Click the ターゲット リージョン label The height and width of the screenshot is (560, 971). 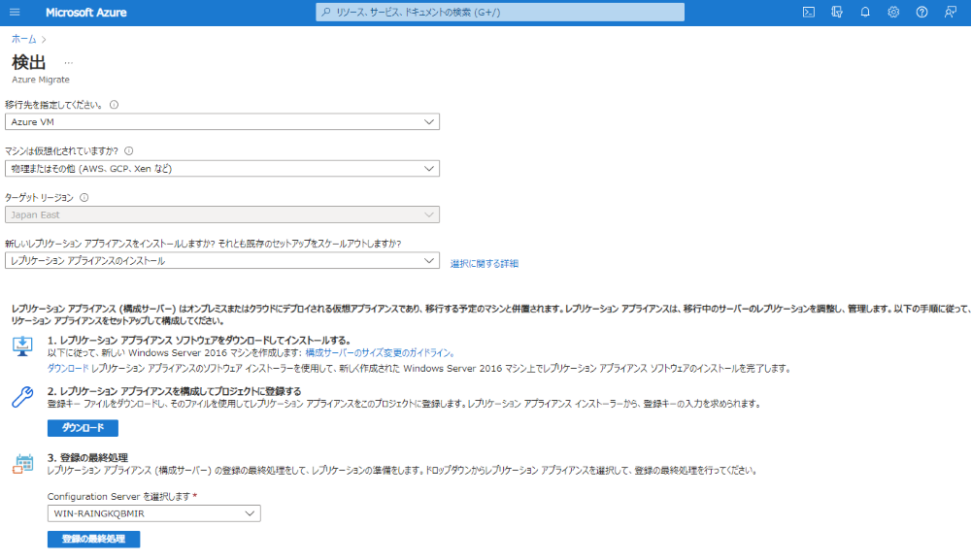tap(39, 197)
